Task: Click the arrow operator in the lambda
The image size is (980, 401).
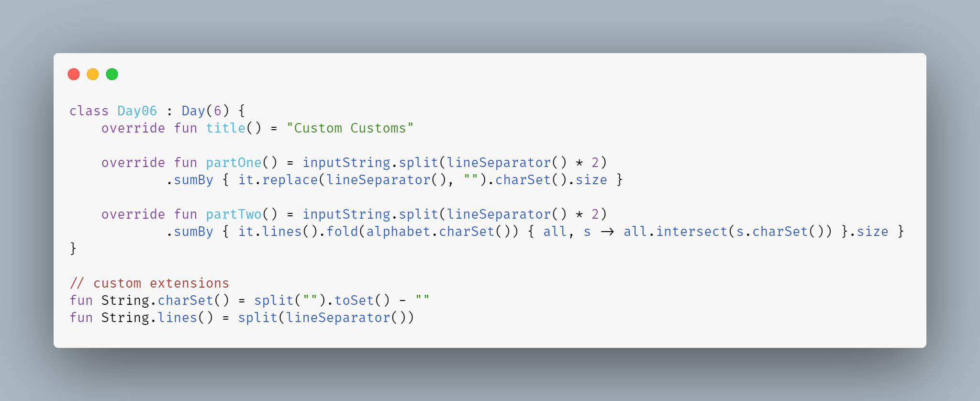Action: 607,232
